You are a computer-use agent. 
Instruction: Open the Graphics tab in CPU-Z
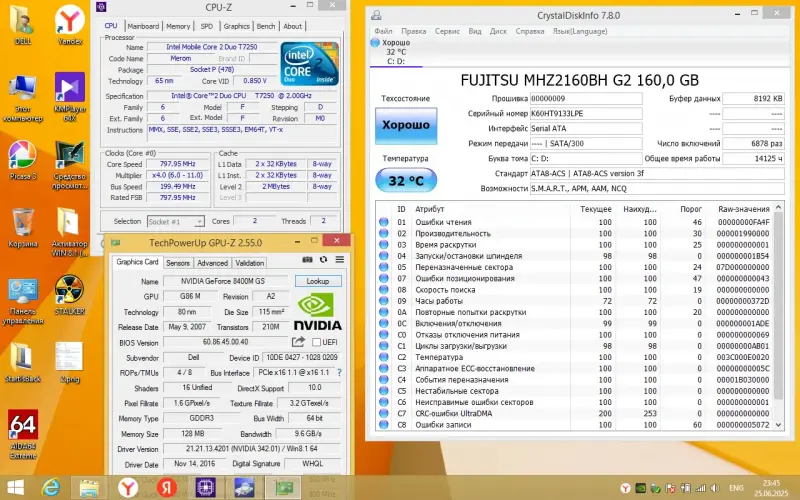[x=237, y=26]
